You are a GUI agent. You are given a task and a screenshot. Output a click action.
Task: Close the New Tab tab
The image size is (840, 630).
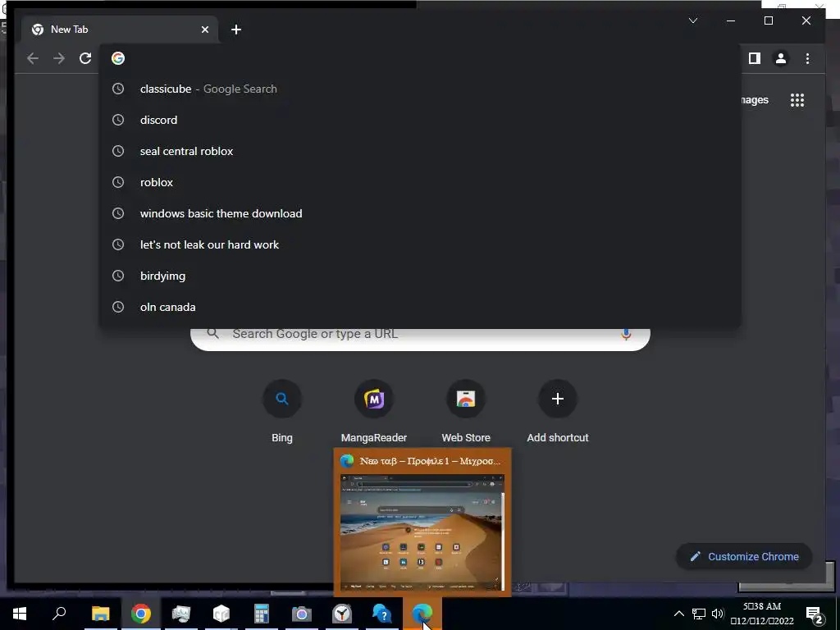204,30
